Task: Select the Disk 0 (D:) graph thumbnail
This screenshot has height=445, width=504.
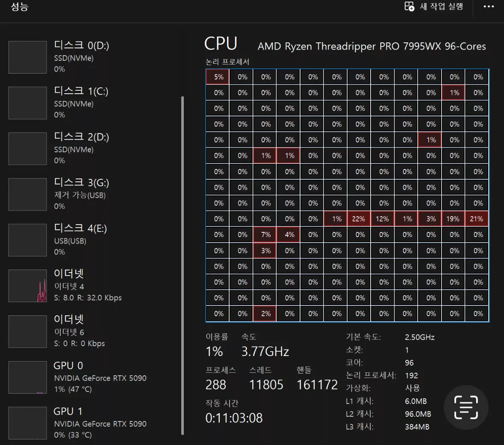Action: pyautogui.click(x=28, y=57)
